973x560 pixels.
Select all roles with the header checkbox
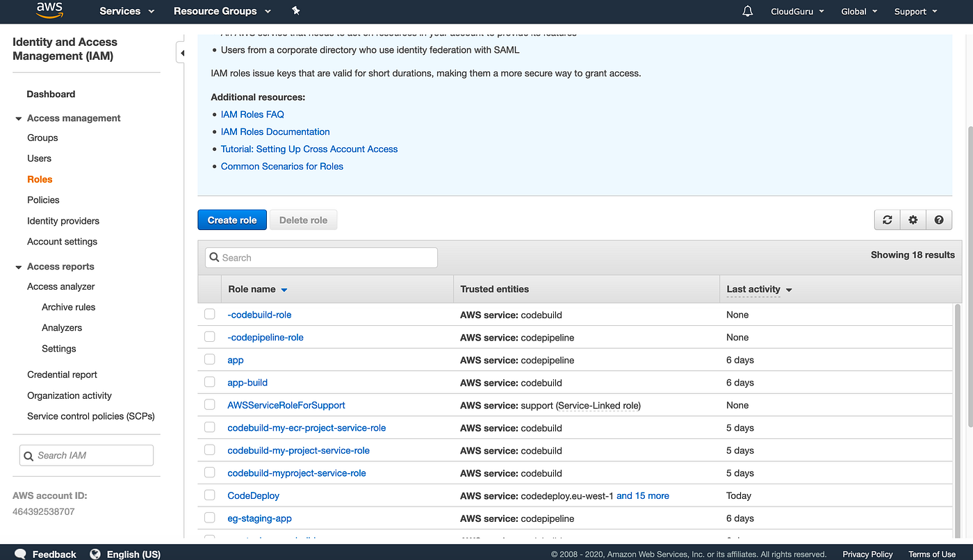coord(209,289)
